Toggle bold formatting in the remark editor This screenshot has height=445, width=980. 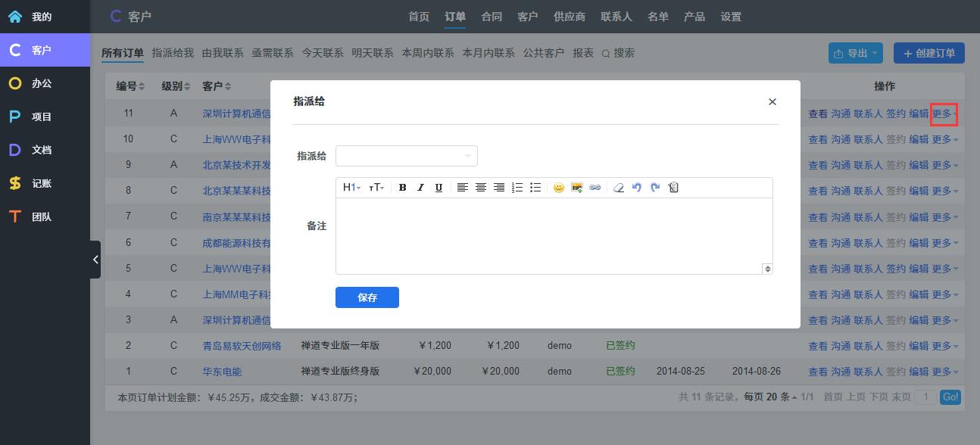[x=403, y=188]
